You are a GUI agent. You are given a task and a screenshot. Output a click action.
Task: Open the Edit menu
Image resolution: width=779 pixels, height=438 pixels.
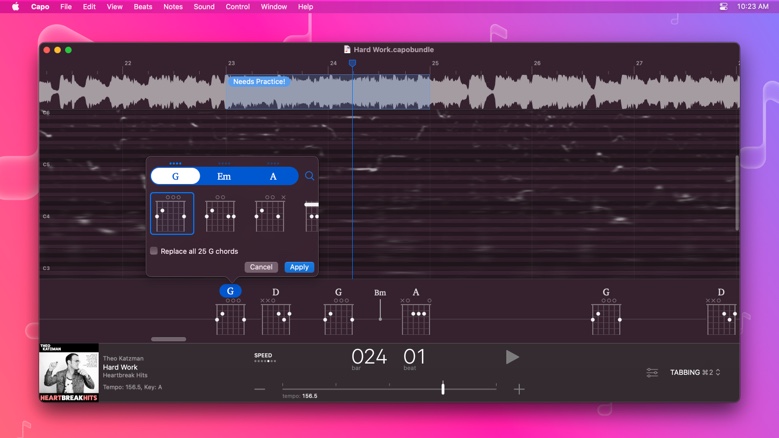point(89,6)
